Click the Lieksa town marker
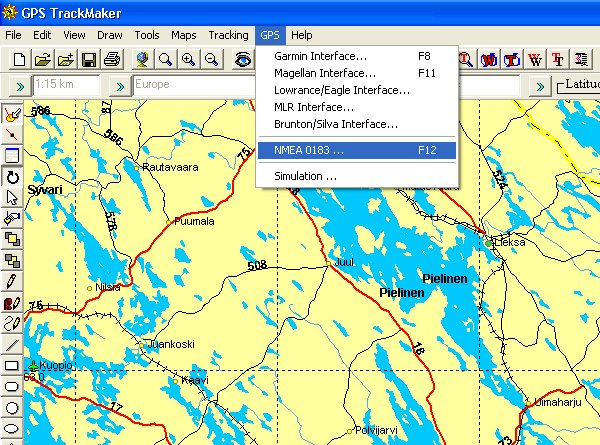600x445 pixels. (x=488, y=243)
